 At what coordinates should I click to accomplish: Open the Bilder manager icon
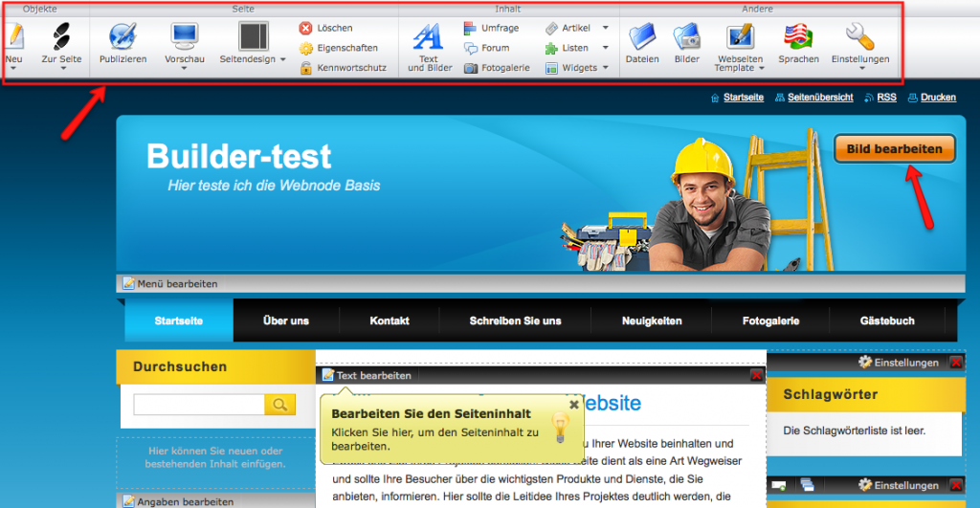coord(686,36)
